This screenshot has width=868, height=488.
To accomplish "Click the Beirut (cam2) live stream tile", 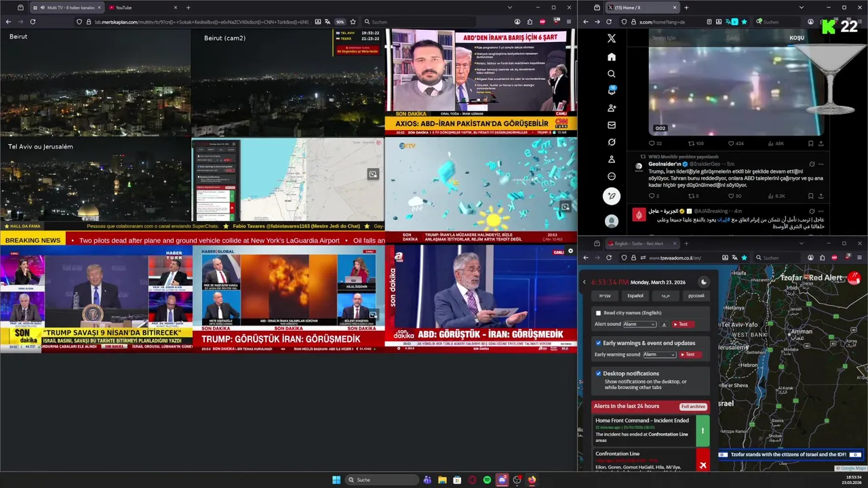I will point(288,83).
